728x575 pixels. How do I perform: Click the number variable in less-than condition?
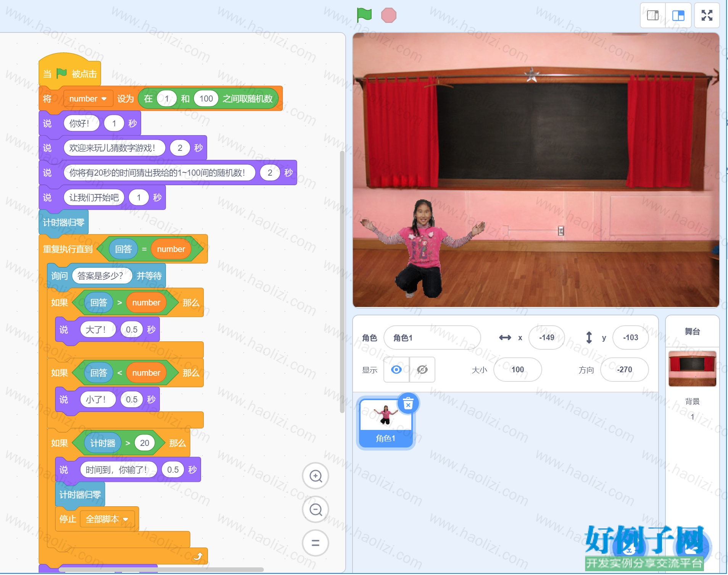(146, 373)
